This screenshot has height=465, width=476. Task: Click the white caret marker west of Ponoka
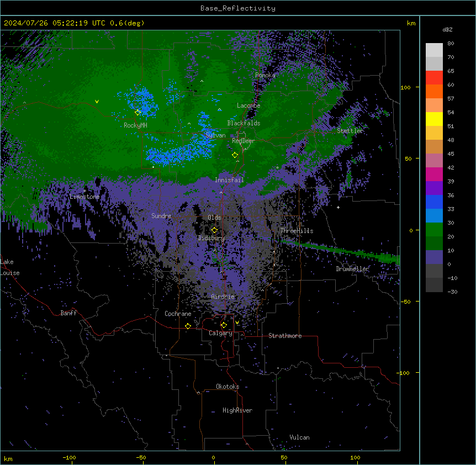click(202, 81)
